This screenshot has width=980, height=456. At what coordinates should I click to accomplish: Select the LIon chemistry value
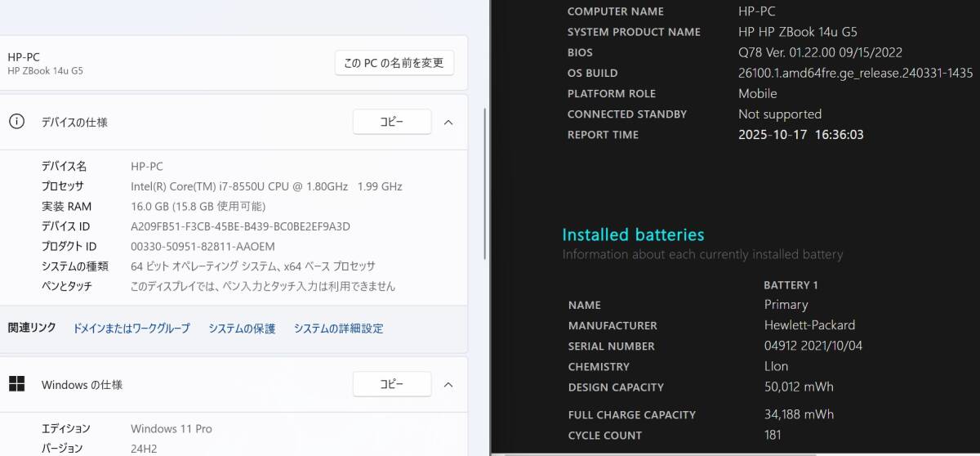(x=777, y=366)
